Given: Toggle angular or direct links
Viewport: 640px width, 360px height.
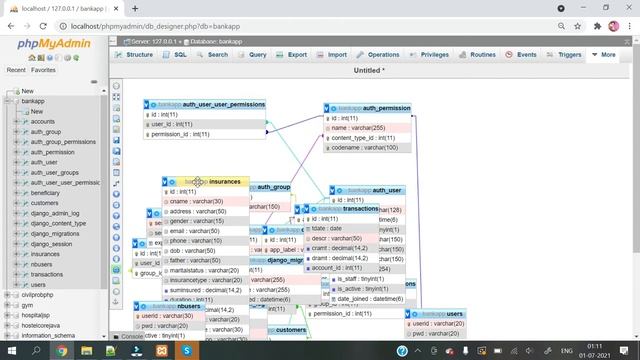Looking at the screenshot, I should point(116,227).
